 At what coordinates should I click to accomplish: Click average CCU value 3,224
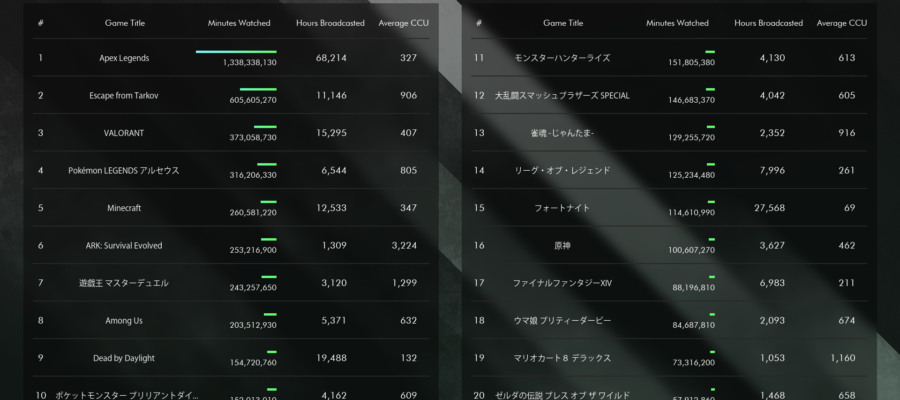pyautogui.click(x=405, y=246)
